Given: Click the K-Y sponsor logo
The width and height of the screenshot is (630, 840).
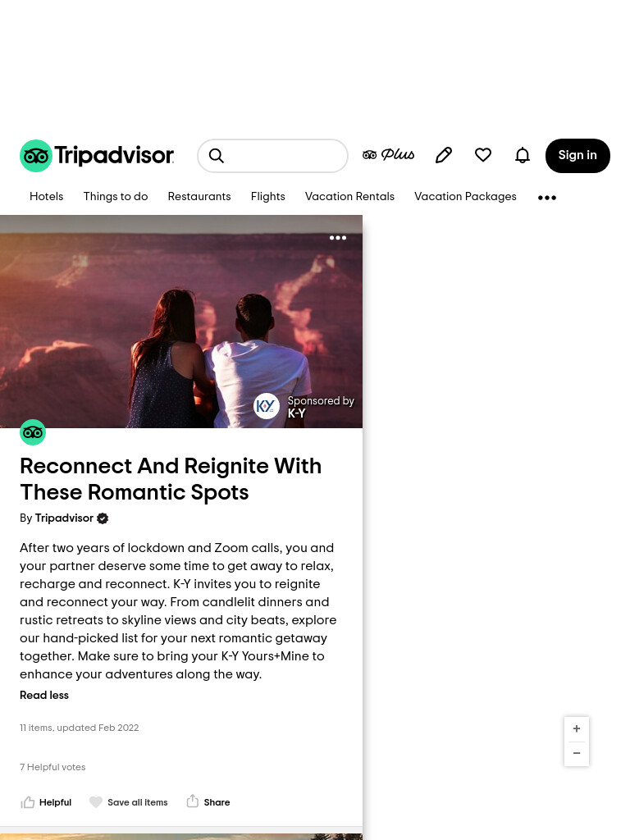Looking at the screenshot, I should [267, 406].
